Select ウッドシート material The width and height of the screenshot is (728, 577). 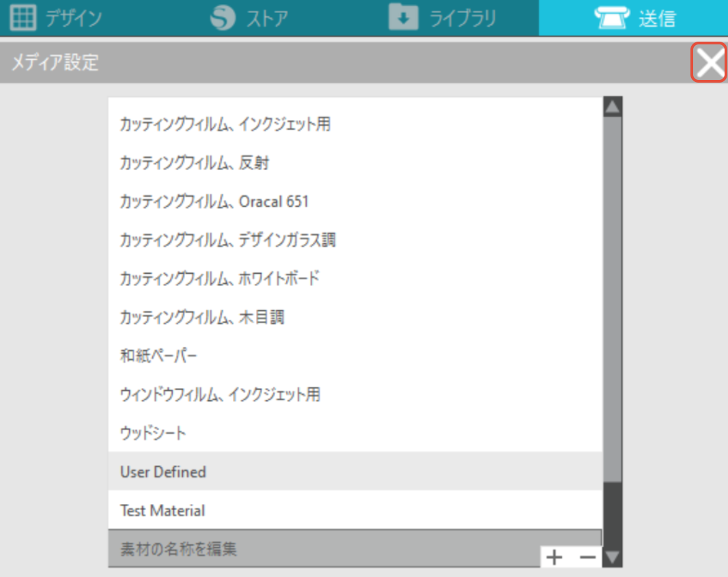click(355, 433)
